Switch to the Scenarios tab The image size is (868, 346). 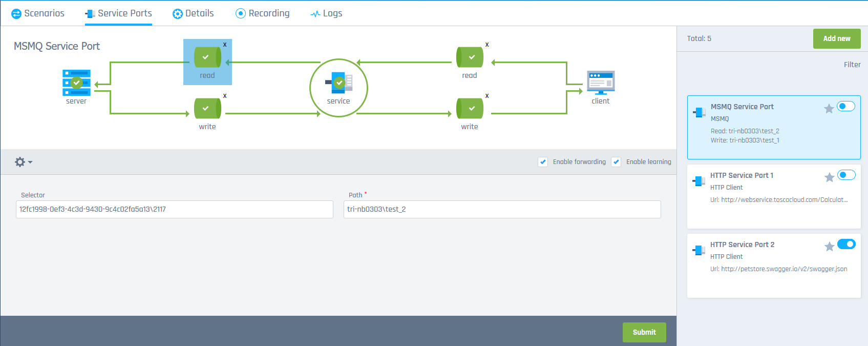pos(38,13)
